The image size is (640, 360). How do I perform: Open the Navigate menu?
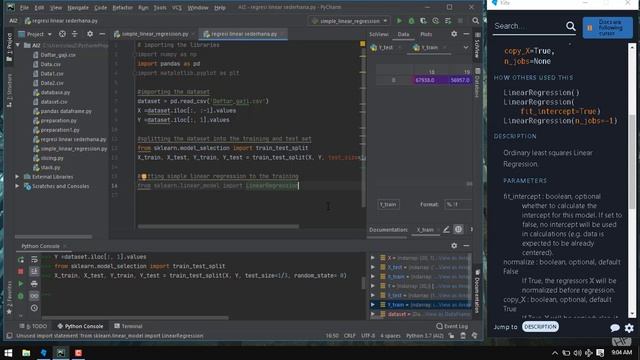(x=78, y=7)
